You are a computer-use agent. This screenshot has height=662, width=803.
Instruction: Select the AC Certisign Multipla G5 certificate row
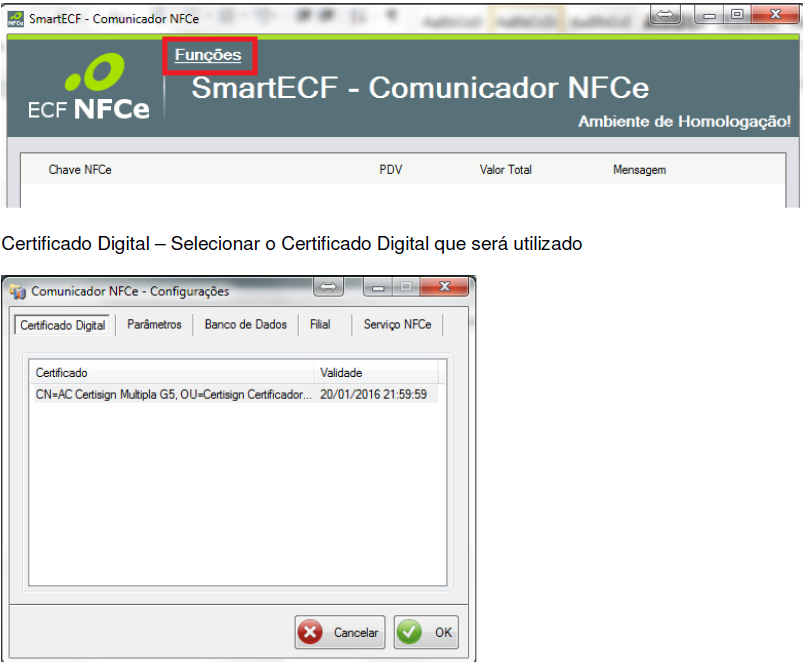(x=236, y=394)
